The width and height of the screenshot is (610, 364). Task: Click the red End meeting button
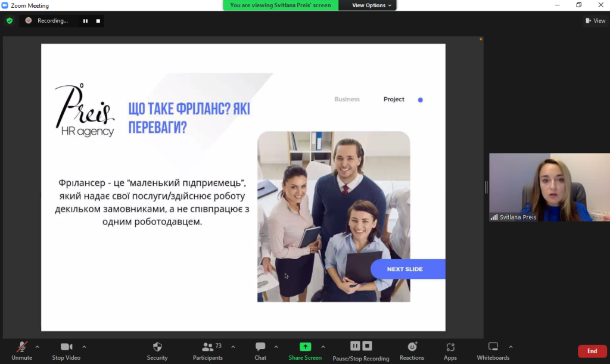(x=592, y=351)
